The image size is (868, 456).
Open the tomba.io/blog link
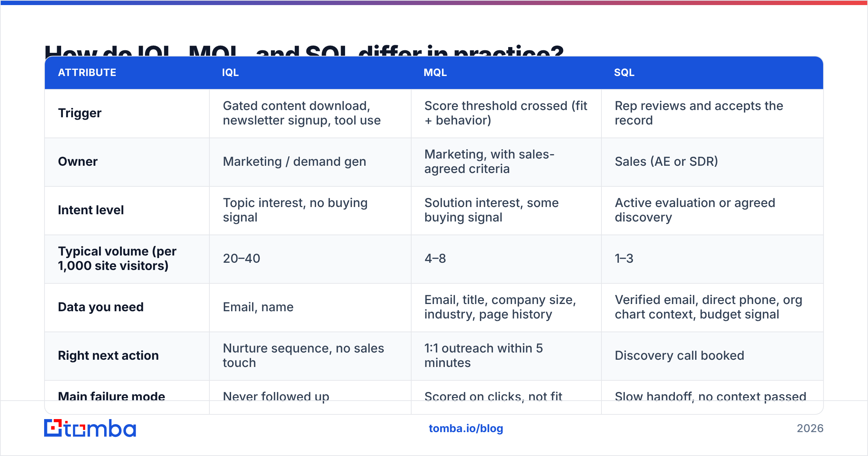(466, 428)
